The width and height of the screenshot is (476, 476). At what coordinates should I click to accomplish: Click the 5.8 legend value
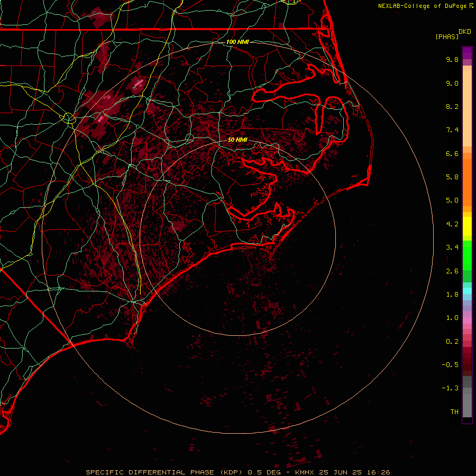coord(452,177)
